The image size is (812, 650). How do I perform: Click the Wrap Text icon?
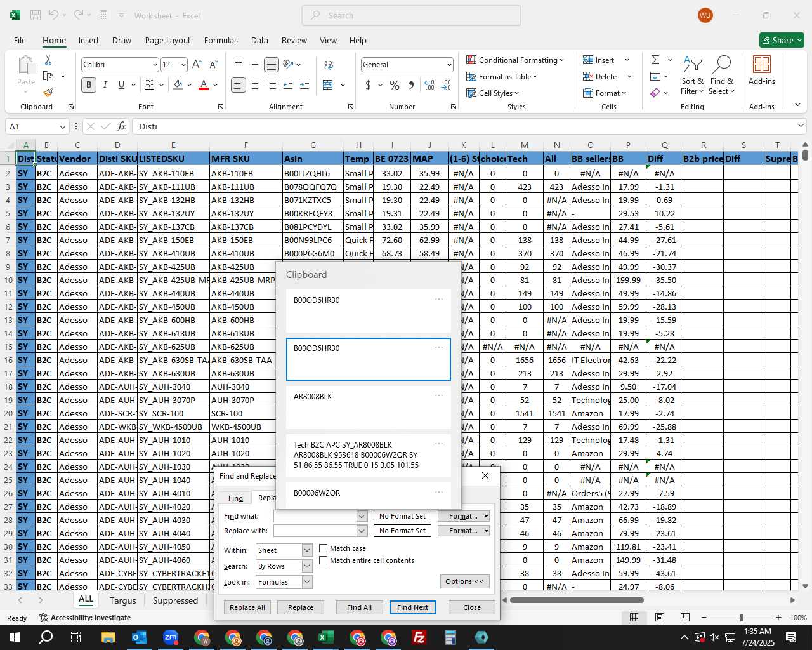[x=329, y=65]
